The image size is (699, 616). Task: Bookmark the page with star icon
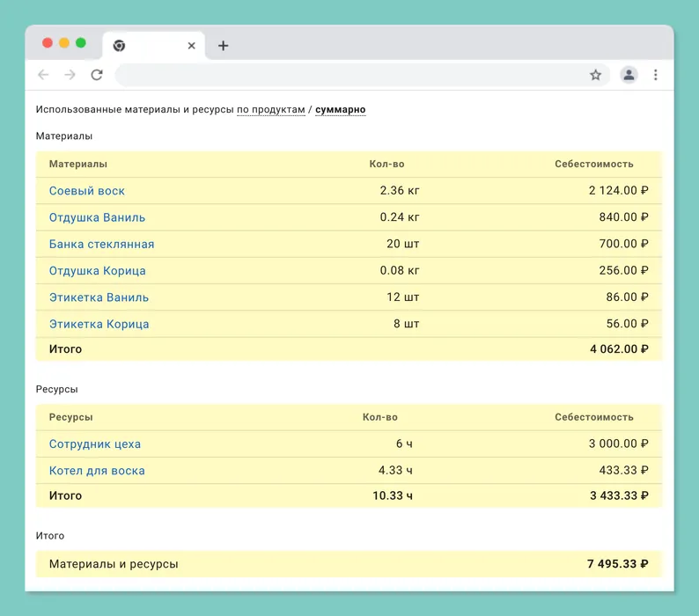pyautogui.click(x=595, y=75)
